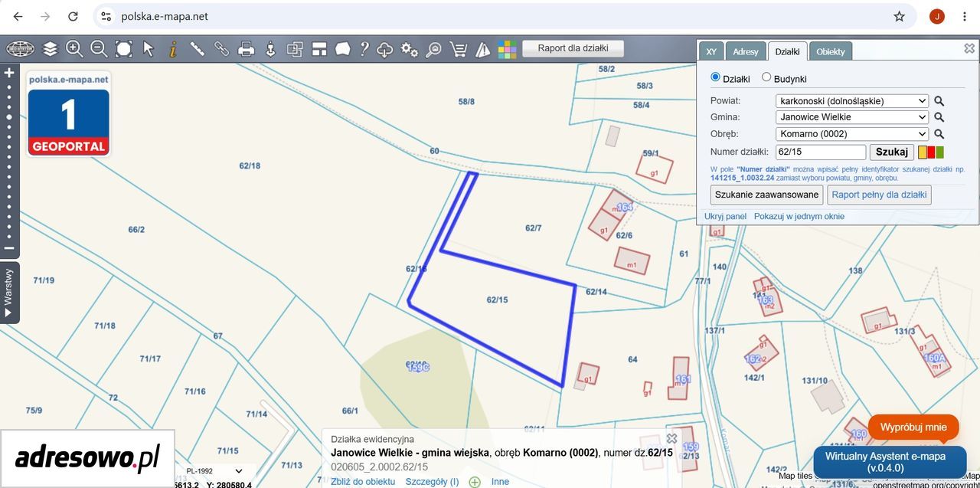Open the printer print icon
980x488 pixels.
click(x=246, y=49)
